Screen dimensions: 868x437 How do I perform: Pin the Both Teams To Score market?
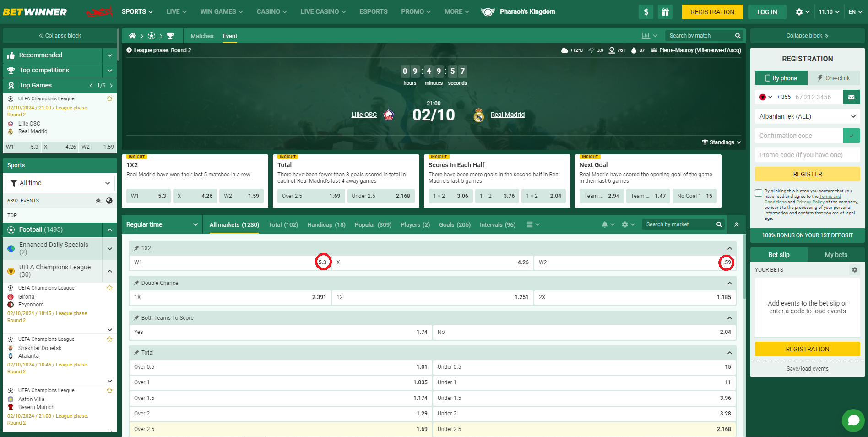tap(136, 318)
